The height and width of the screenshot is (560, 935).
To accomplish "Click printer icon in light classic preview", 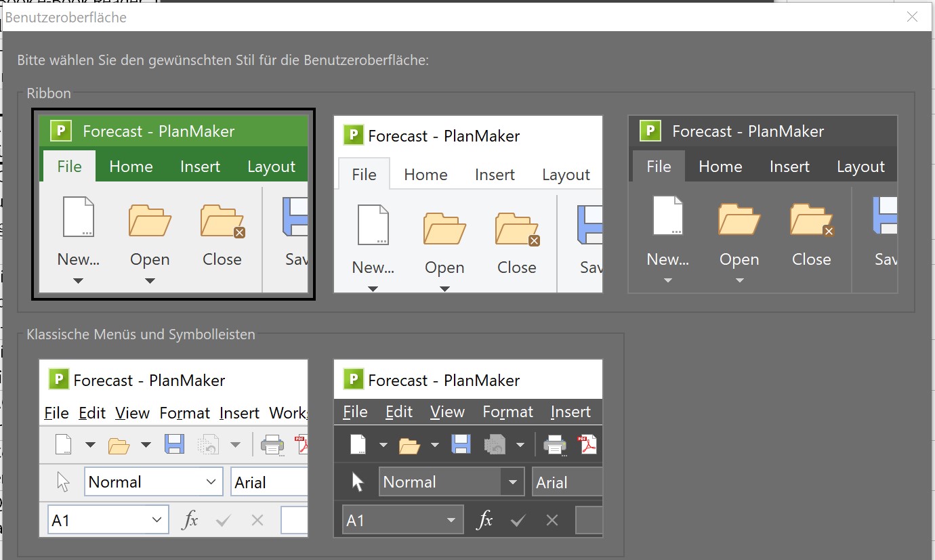I will point(272,445).
